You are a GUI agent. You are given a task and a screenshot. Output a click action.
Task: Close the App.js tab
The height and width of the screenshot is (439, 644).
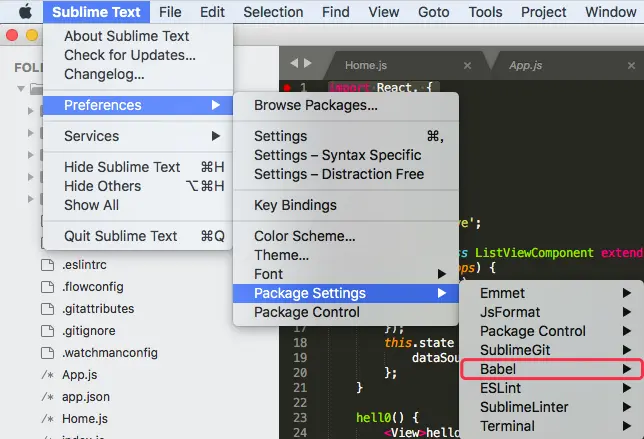pos(631,65)
